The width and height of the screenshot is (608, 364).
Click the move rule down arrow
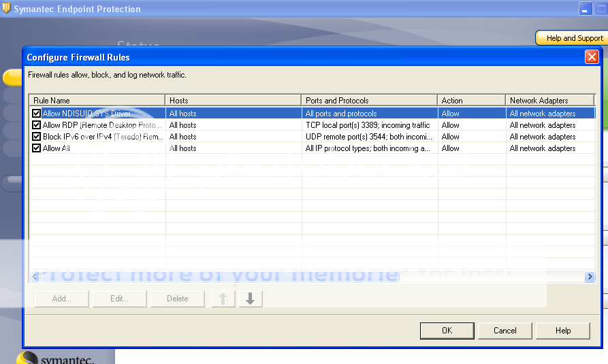point(250,299)
